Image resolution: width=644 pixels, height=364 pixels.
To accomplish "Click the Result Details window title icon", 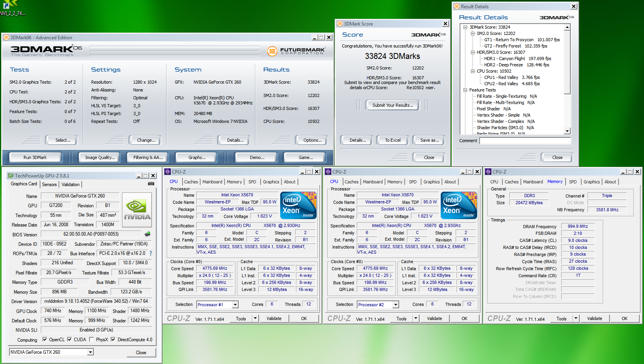I will (457, 7).
